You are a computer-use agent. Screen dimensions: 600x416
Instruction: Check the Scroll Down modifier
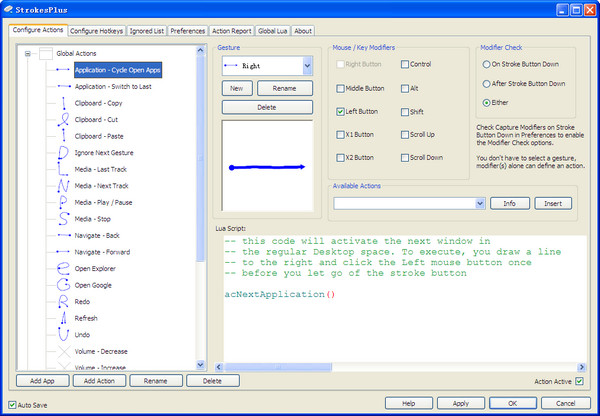(x=405, y=158)
